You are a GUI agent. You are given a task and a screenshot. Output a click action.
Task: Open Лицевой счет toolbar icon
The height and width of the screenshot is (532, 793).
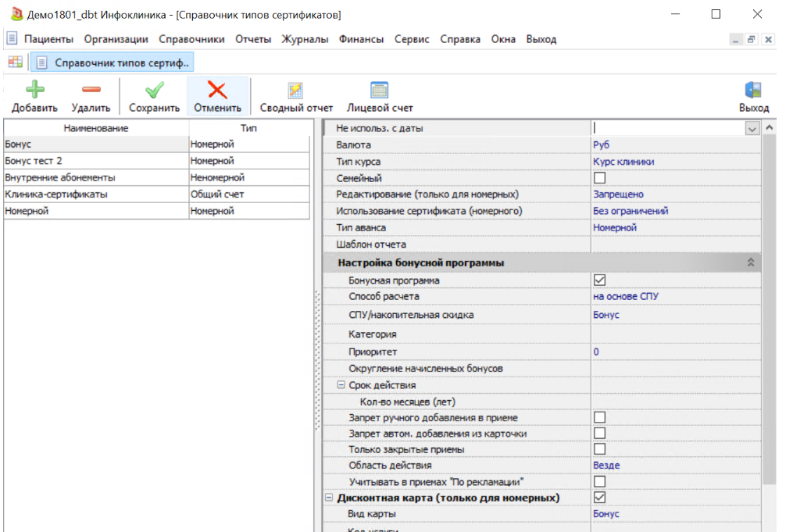coord(380,90)
